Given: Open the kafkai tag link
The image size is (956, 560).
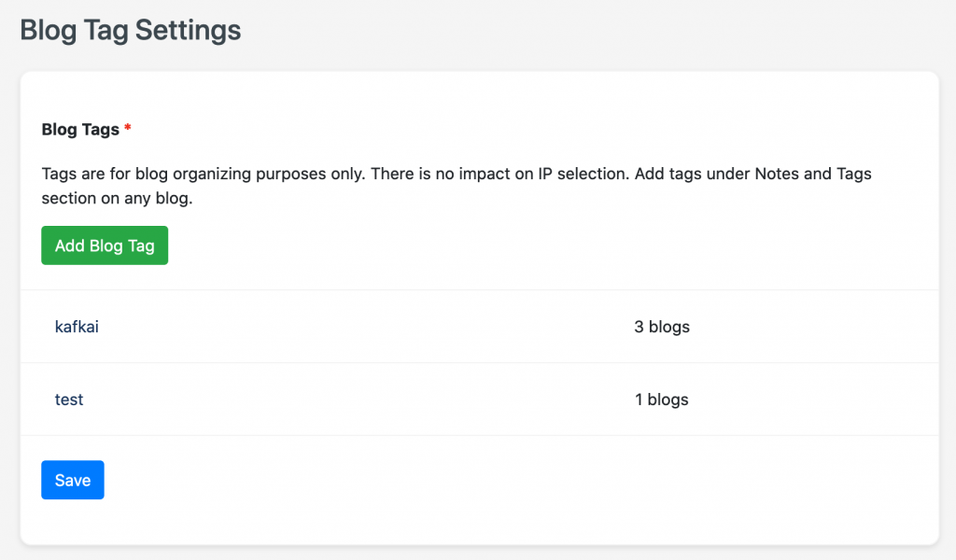Looking at the screenshot, I should 77,327.
